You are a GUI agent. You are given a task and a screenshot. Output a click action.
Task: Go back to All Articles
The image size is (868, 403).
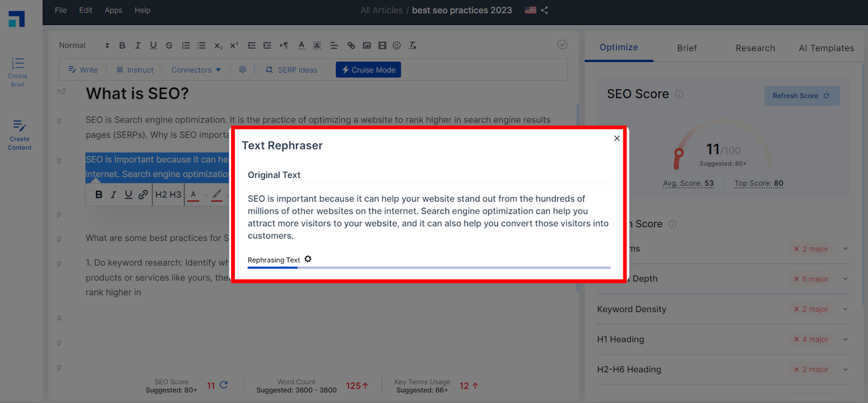[x=381, y=10]
